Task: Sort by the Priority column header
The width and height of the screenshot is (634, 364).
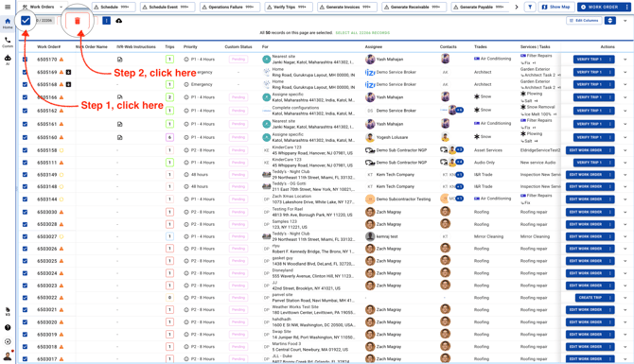Action: 190,47
